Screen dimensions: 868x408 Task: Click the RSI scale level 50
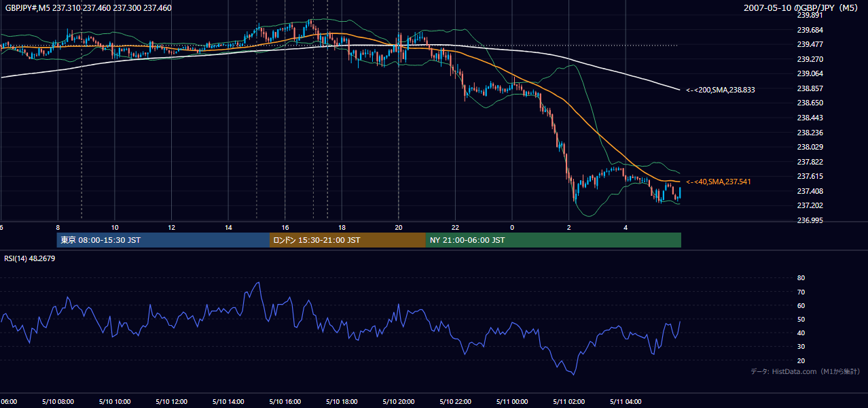point(801,319)
